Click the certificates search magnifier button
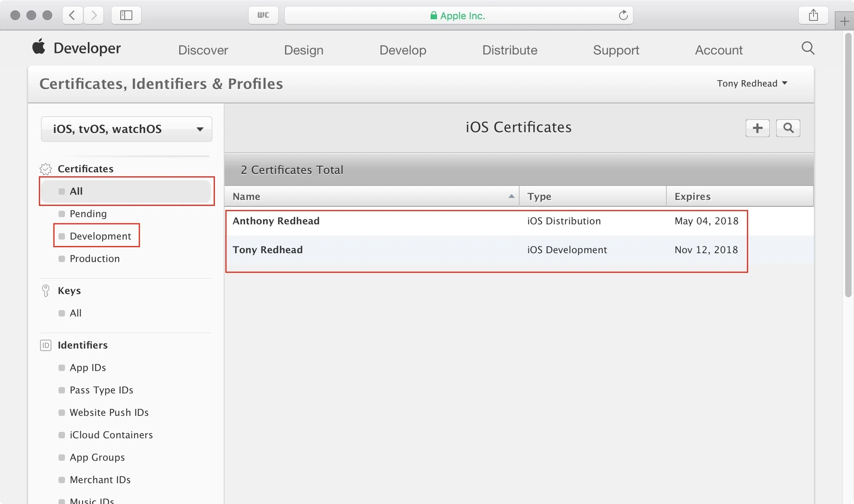 [x=788, y=128]
